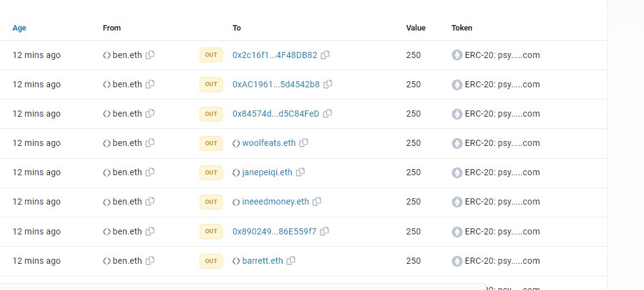Copy ben.eth address in 0x890249...86E559f7 row
The image size is (644, 290).
coord(150,231)
